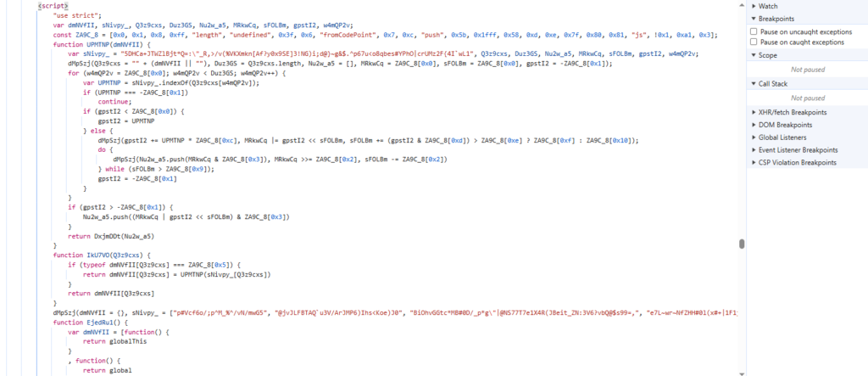Collapse the Breakpoints section
Viewport: 868px width, 376px height.
754,19
